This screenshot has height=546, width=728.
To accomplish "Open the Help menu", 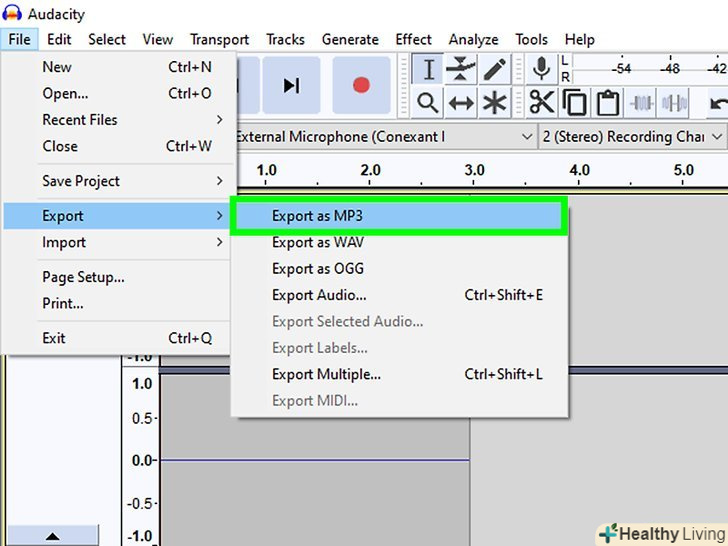I will pos(579,39).
